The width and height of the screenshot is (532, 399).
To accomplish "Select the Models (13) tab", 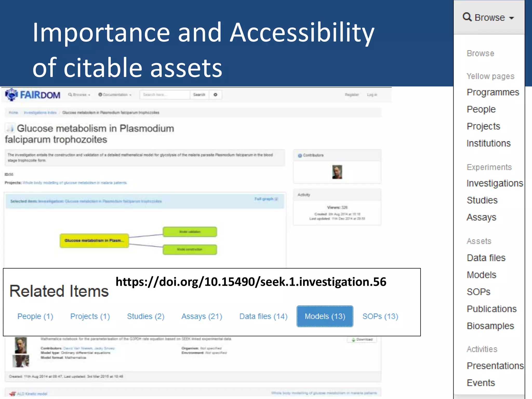I will pyautogui.click(x=325, y=316).
